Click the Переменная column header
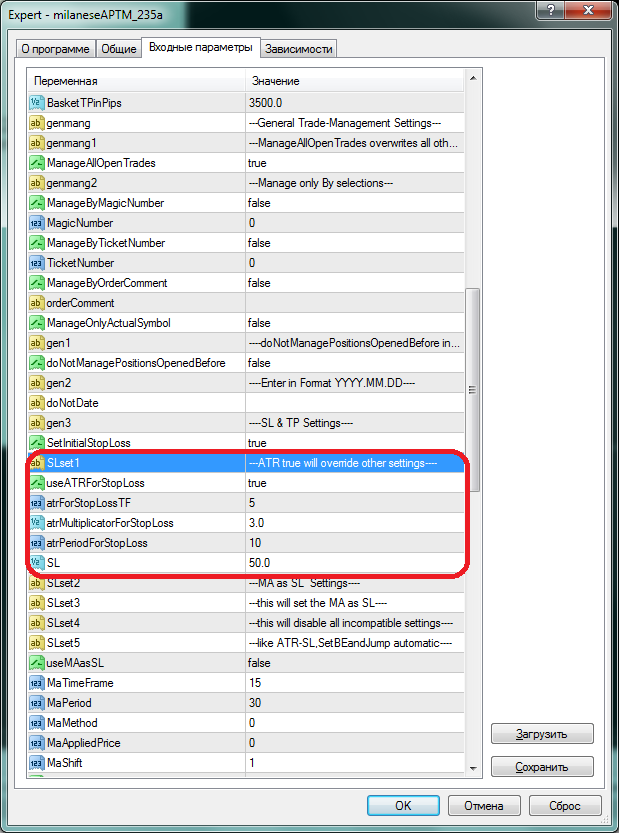The image size is (619, 833). 137,81
